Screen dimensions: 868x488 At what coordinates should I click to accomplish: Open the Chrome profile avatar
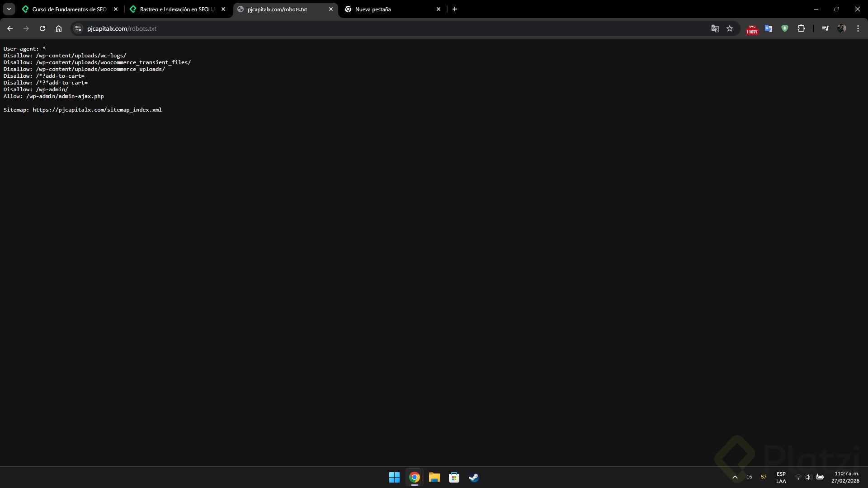(x=842, y=28)
